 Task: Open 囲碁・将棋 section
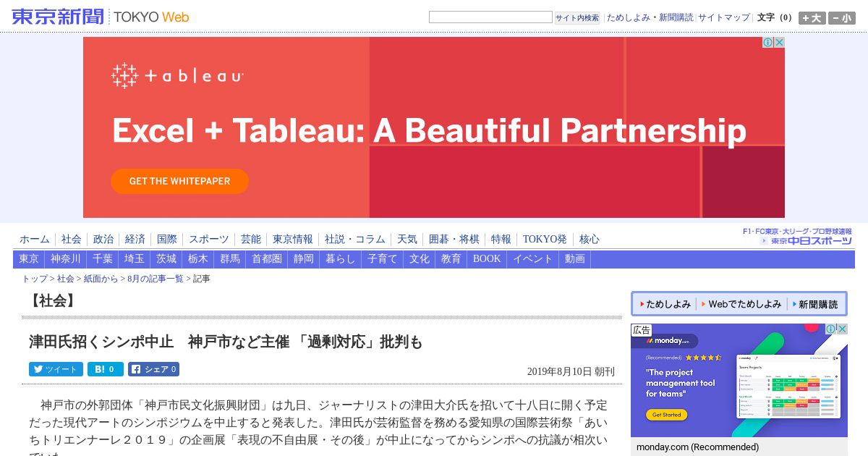tap(454, 239)
